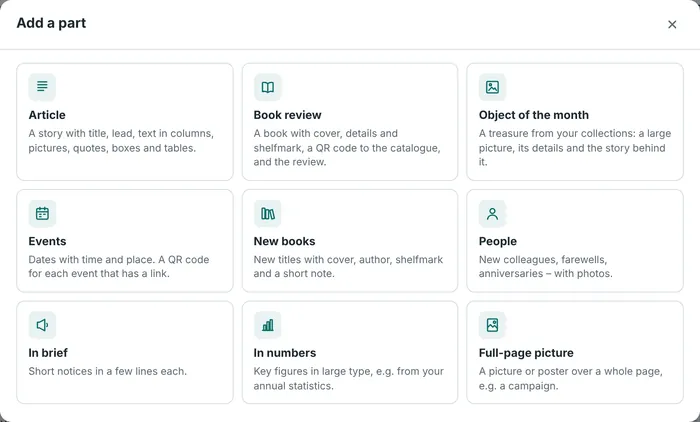Close the Add a part dialog
The width and height of the screenshot is (700, 422).
click(672, 24)
